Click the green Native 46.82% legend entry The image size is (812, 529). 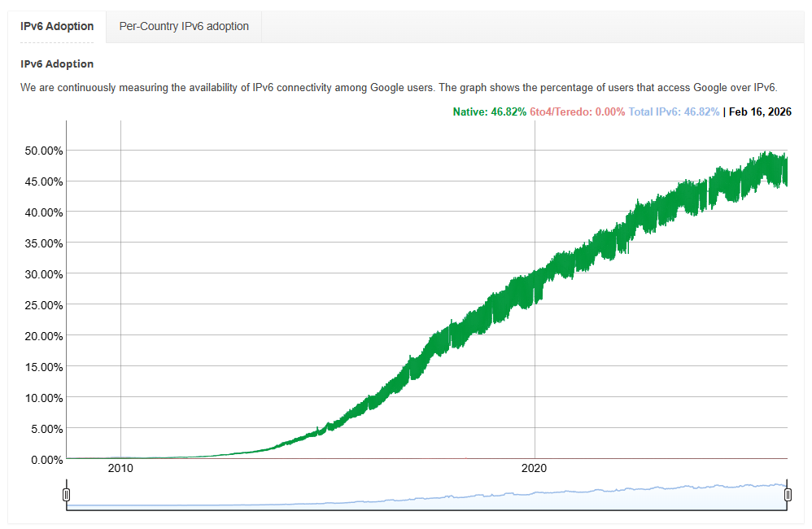coord(489,111)
